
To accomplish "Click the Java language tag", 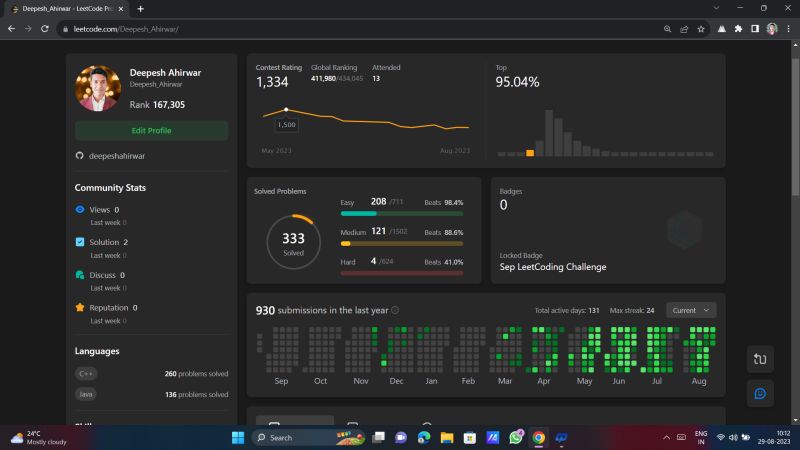I will coord(86,394).
